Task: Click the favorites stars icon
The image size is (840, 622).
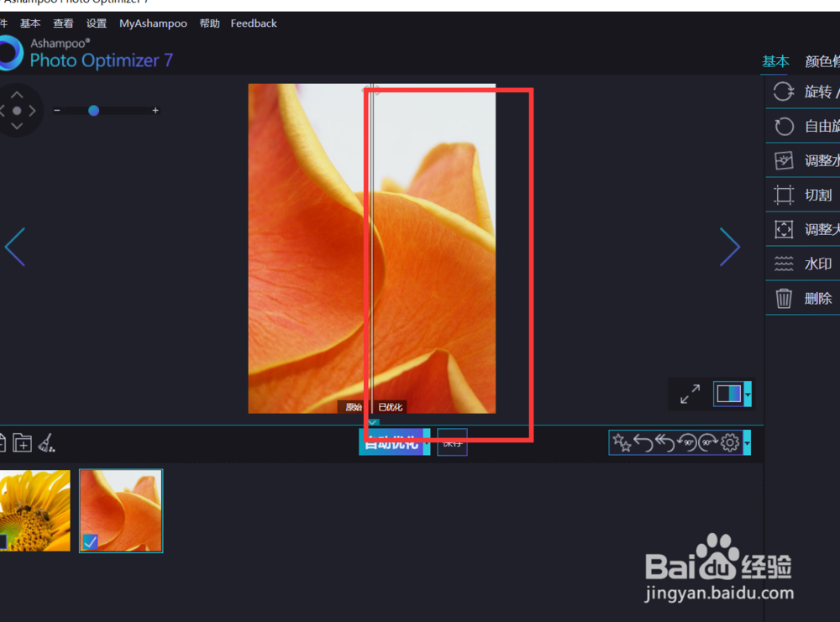Action: click(x=622, y=442)
